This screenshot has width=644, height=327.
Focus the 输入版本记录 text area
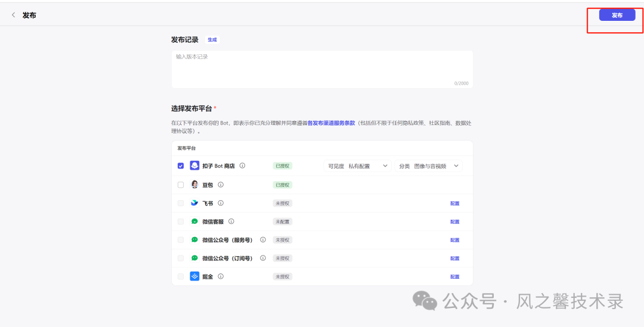click(322, 69)
